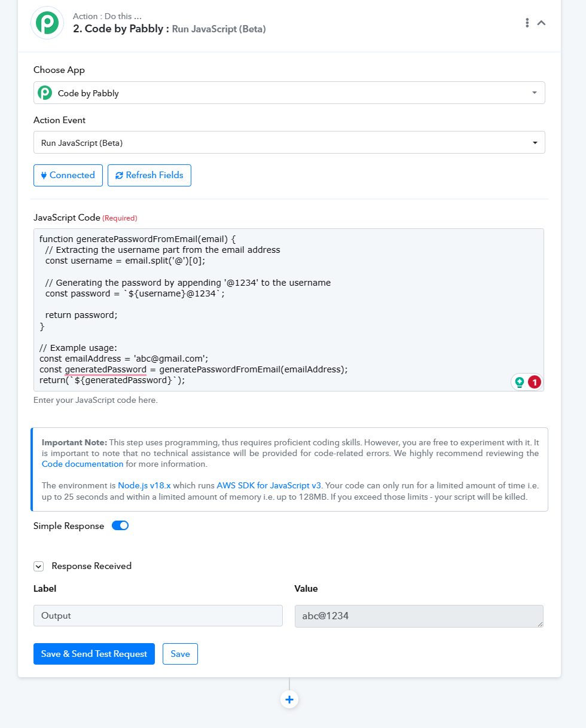Click inside the JavaScript Code editor
Screen dimensions: 586x728
[289, 310]
